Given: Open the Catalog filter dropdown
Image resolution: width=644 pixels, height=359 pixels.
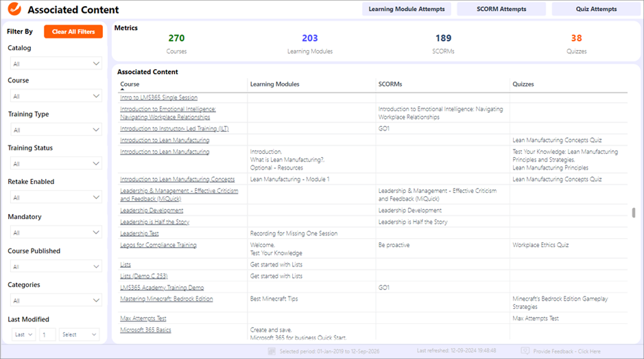Looking at the screenshot, I should tap(56, 64).
